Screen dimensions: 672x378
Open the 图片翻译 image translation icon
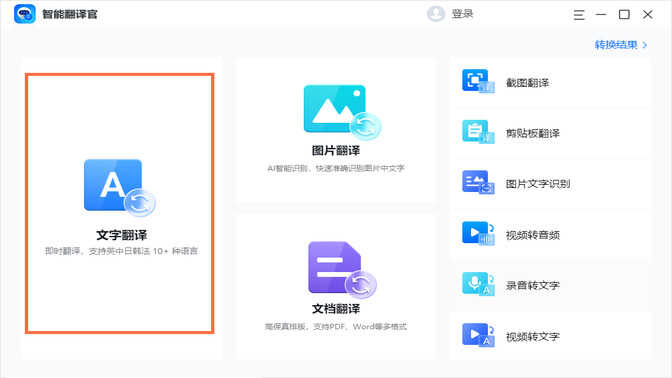(342, 112)
